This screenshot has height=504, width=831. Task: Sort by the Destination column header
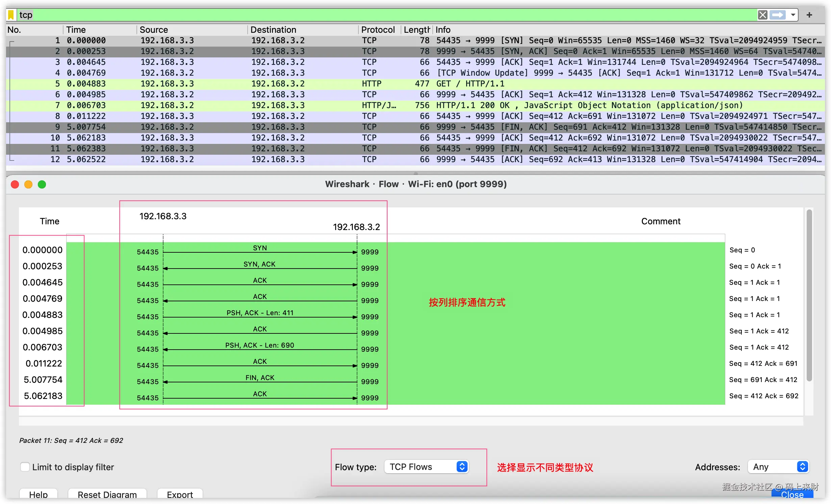tap(273, 29)
